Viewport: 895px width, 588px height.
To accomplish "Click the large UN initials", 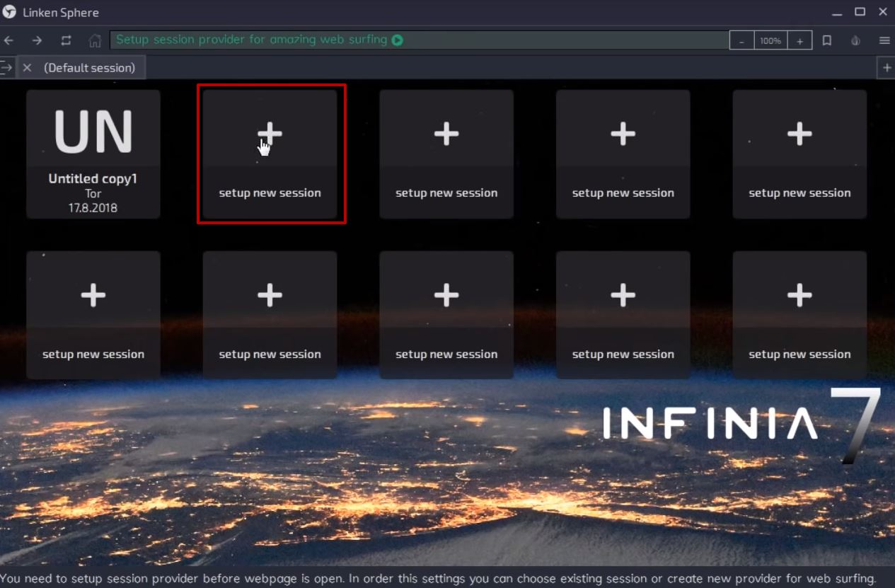I will [93, 132].
